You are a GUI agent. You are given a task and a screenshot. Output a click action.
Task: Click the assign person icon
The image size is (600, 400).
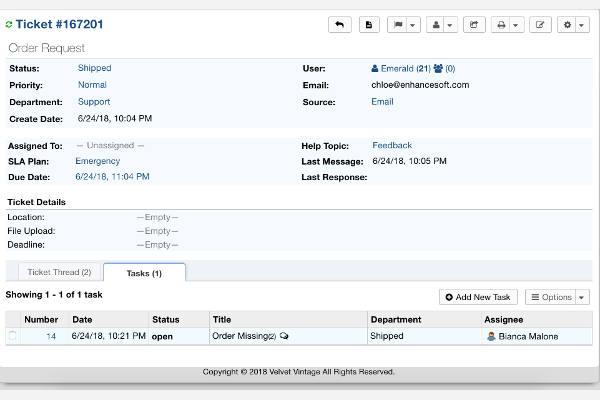(436, 25)
